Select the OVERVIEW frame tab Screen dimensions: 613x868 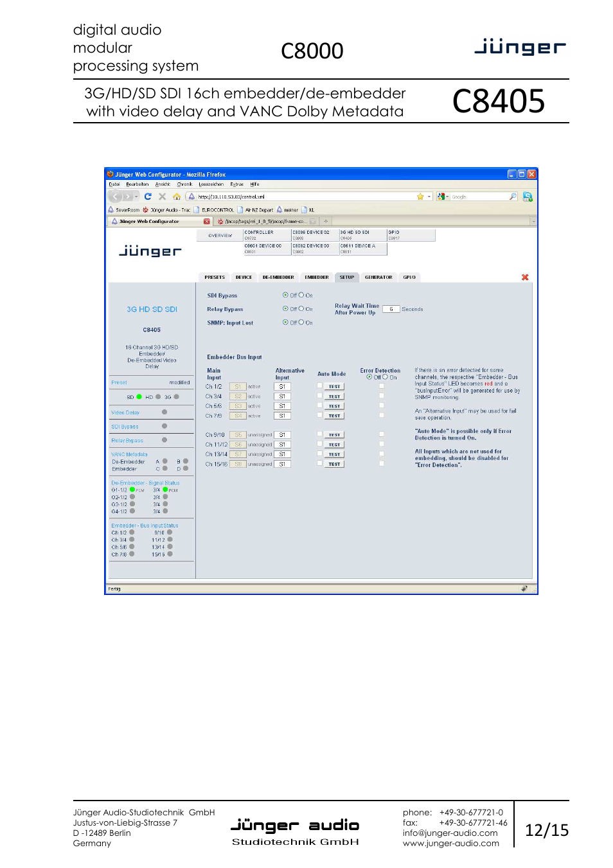(220, 235)
